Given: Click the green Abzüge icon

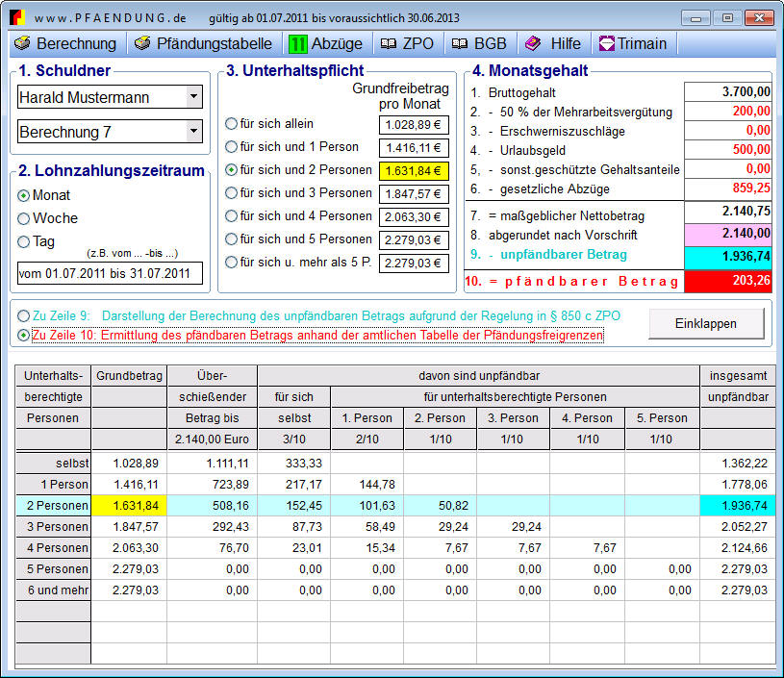Looking at the screenshot, I should 297,44.
